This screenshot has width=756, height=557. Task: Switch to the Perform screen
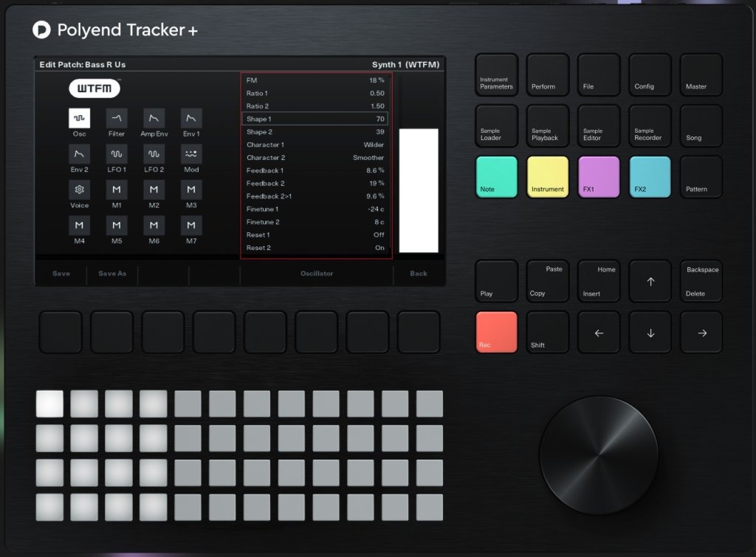(548, 75)
